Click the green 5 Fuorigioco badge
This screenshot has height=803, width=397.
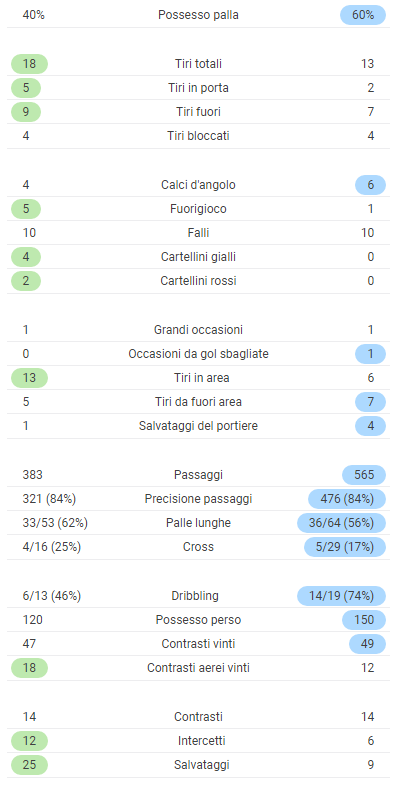(x=26, y=209)
